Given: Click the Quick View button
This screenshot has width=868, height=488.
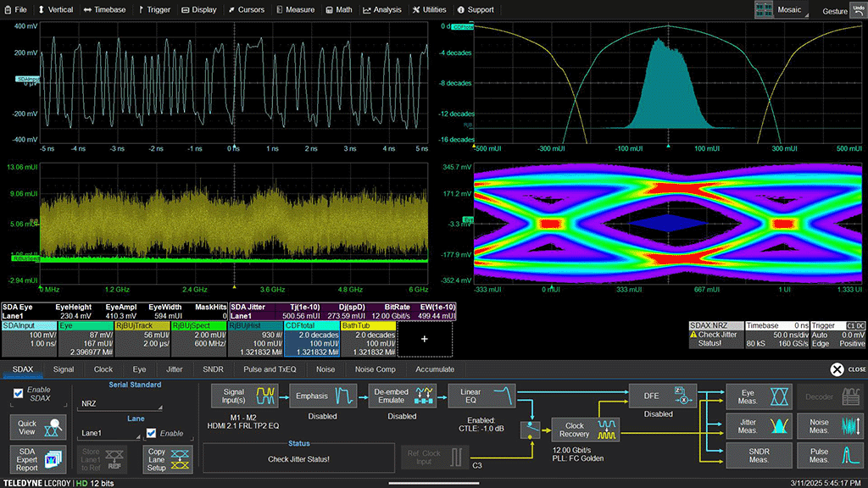Looking at the screenshot, I should pos(39,427).
